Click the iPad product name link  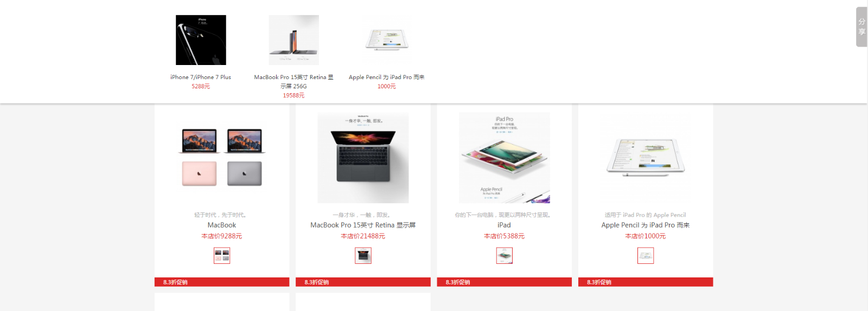[x=505, y=225]
